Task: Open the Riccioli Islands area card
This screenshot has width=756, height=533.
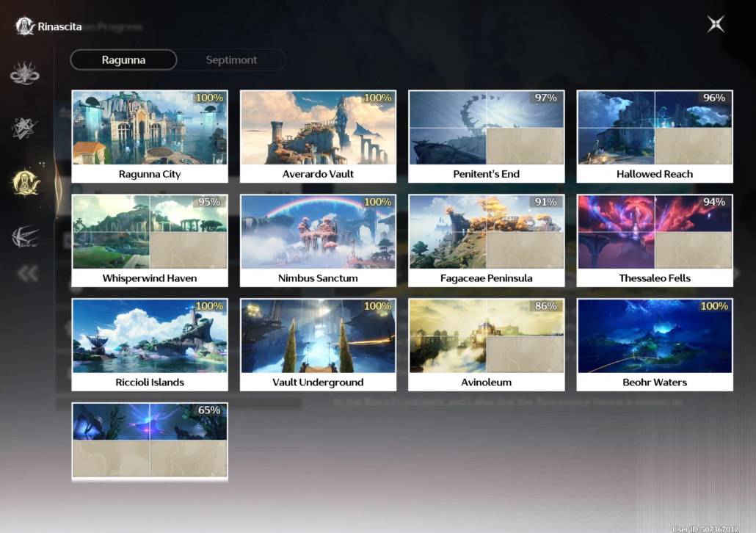Action: [x=150, y=345]
